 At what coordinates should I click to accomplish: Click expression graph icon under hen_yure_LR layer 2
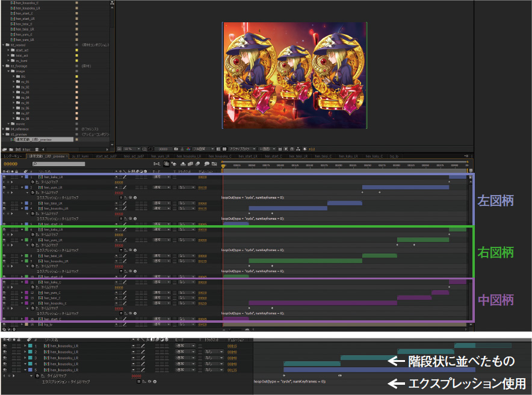click(x=126, y=197)
